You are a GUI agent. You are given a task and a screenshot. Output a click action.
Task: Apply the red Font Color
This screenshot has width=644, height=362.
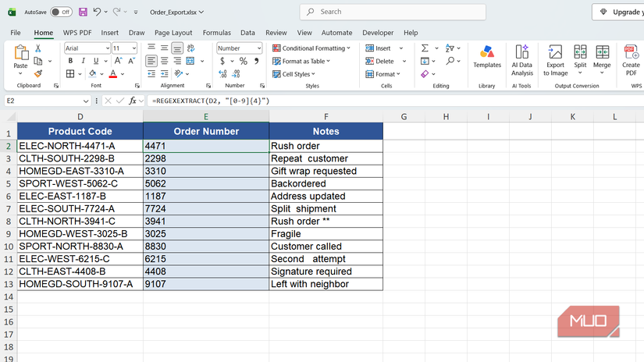pyautogui.click(x=113, y=74)
